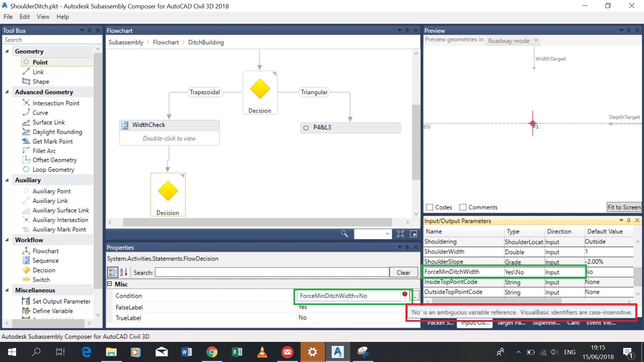This screenshot has width=644, height=362.
Task: Click Fit to Screen button in Preview
Action: [623, 207]
